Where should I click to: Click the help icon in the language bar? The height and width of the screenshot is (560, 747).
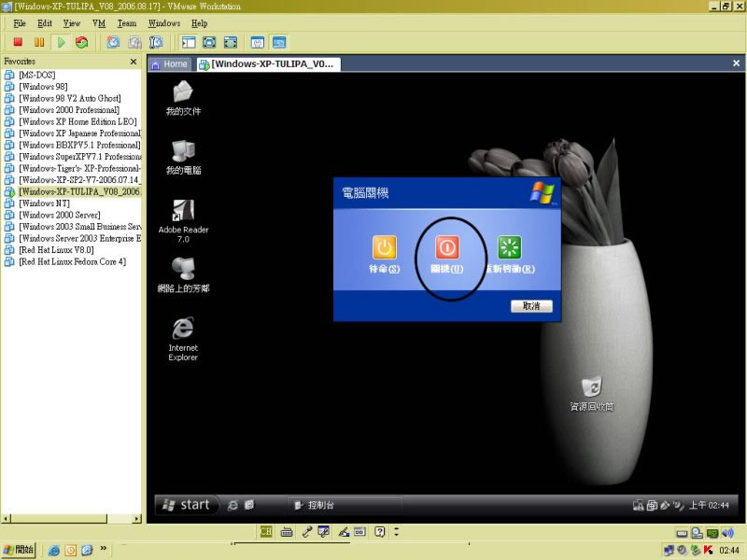[x=379, y=531]
